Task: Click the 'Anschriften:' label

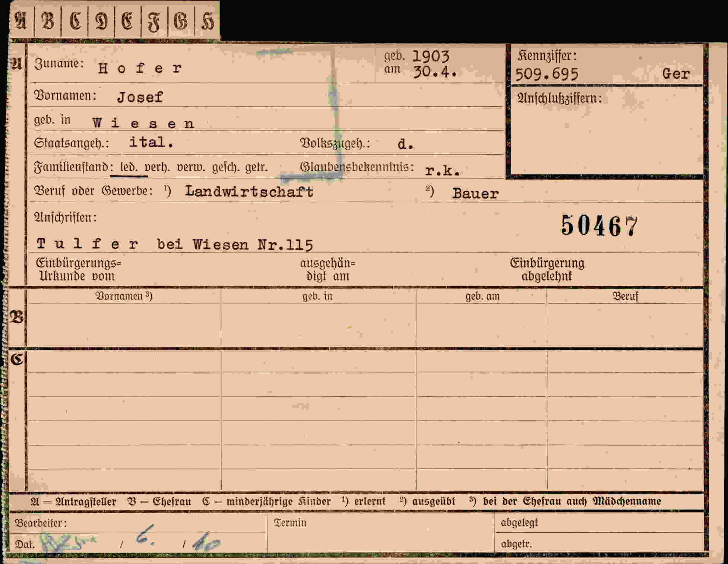Action: 66,218
